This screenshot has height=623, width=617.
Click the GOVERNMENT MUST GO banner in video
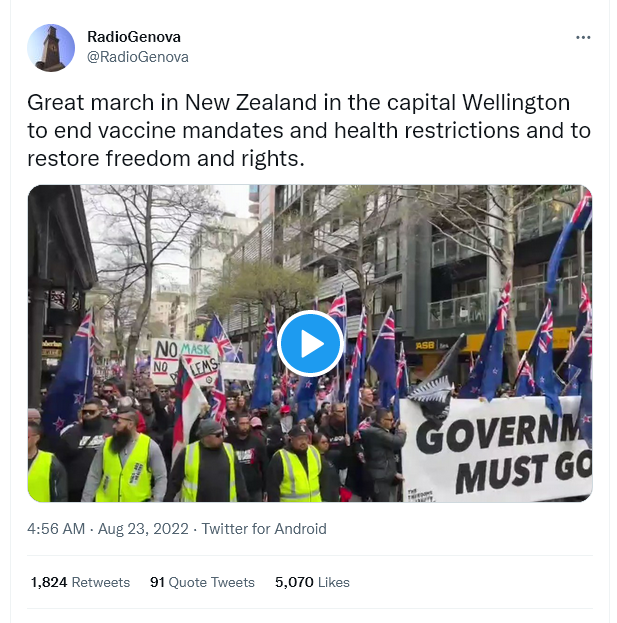496,451
